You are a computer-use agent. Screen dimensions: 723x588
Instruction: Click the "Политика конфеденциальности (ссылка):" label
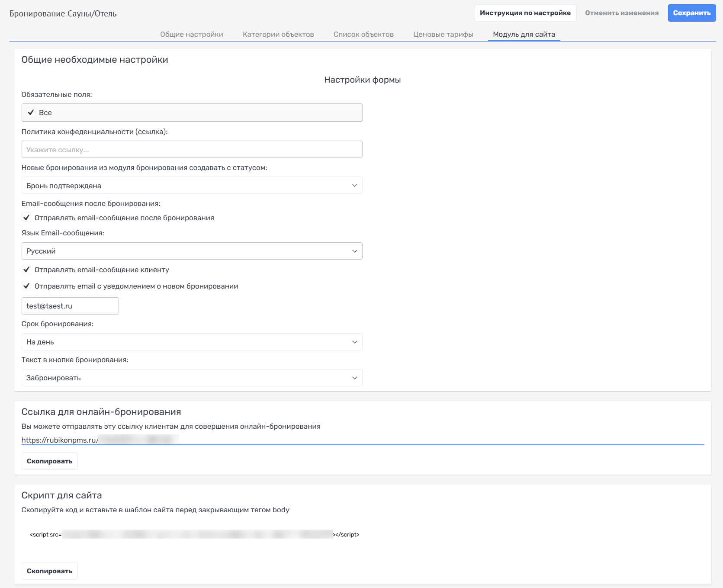pos(94,132)
